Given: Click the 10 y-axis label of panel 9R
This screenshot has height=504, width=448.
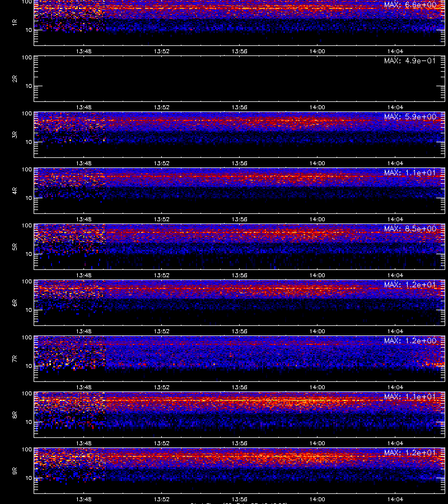Looking at the screenshot, I should tap(29, 478).
